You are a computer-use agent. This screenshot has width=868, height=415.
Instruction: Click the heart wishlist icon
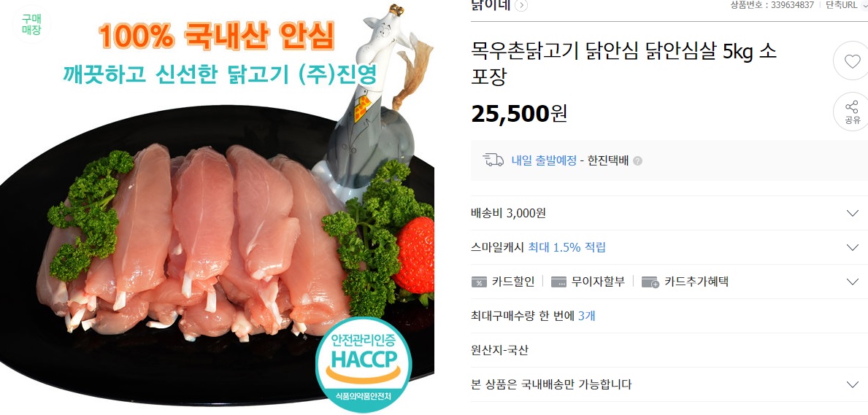[x=852, y=61]
